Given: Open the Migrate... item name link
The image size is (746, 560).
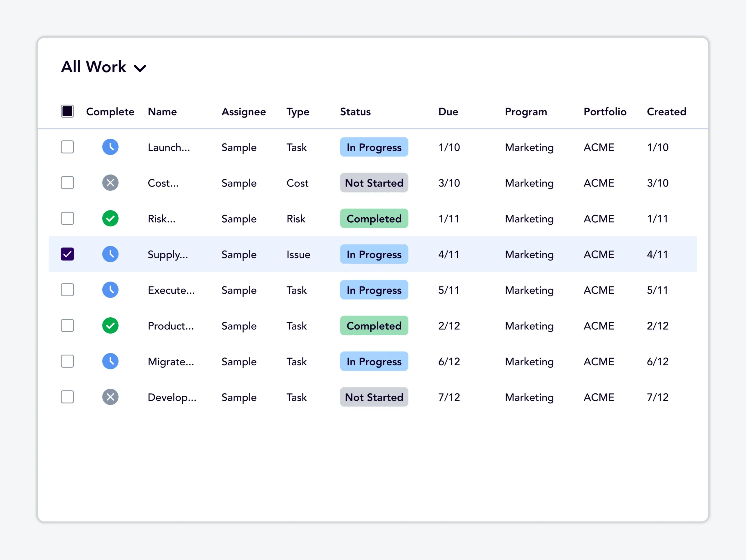Looking at the screenshot, I should (171, 362).
